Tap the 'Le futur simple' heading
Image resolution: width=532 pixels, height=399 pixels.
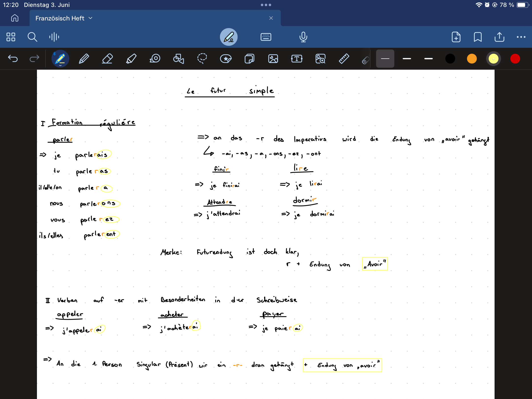[230, 91]
